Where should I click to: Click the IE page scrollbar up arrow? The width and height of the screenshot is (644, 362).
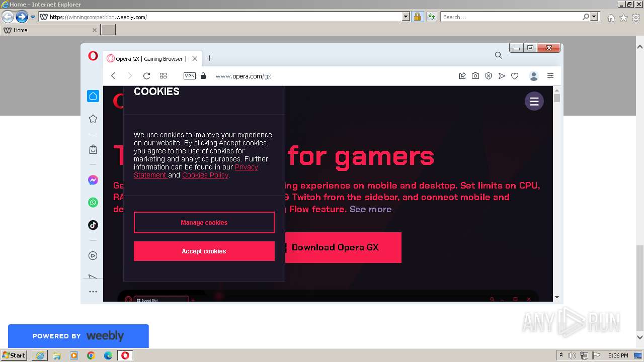click(x=640, y=46)
